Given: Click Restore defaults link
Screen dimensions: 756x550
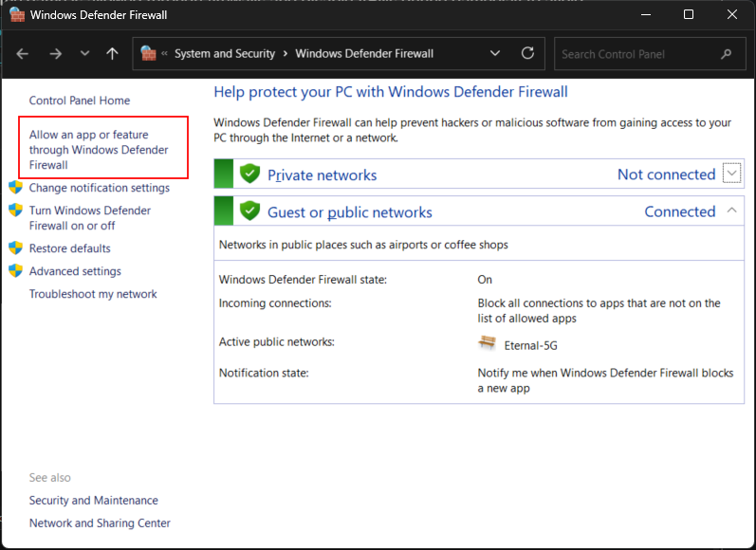Looking at the screenshot, I should 69,248.
